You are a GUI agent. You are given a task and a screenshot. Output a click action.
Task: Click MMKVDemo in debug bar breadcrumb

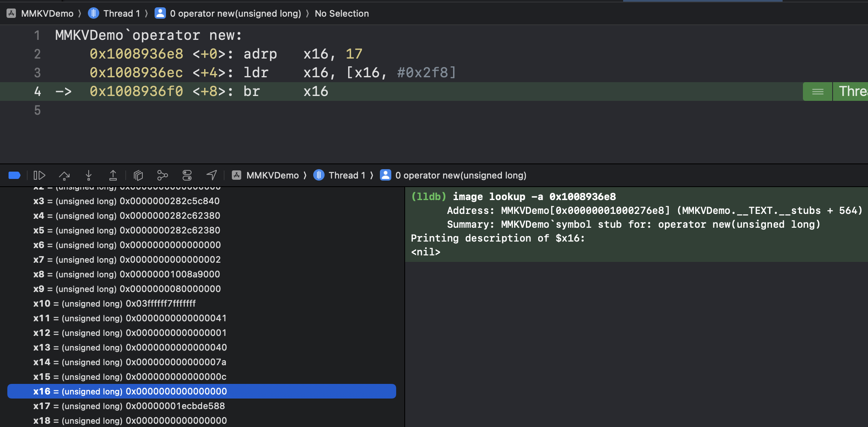pos(272,175)
